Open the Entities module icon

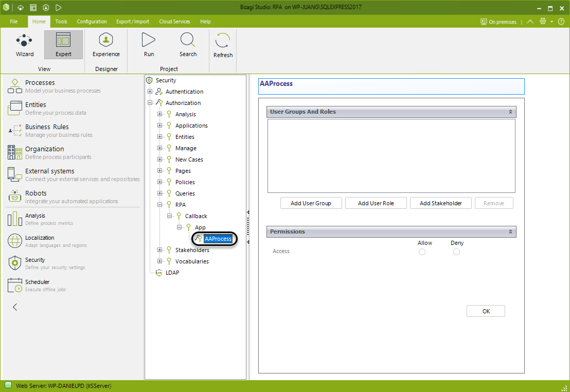point(15,108)
